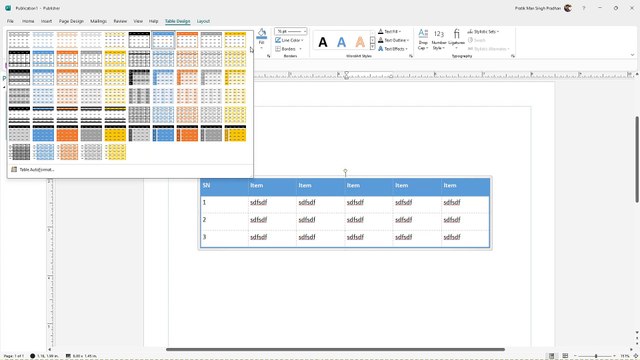640x360 pixels.
Task: Click the Fill paint bucket icon
Action: (262, 33)
